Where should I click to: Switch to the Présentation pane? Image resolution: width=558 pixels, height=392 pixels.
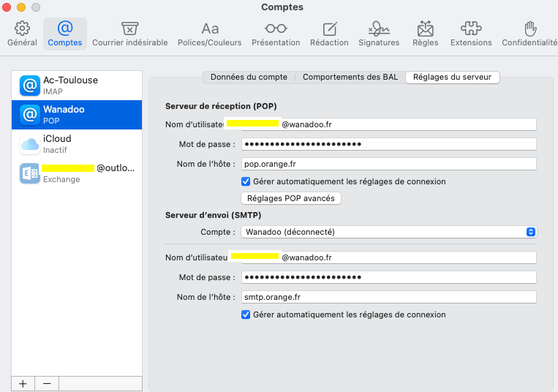[276, 34]
